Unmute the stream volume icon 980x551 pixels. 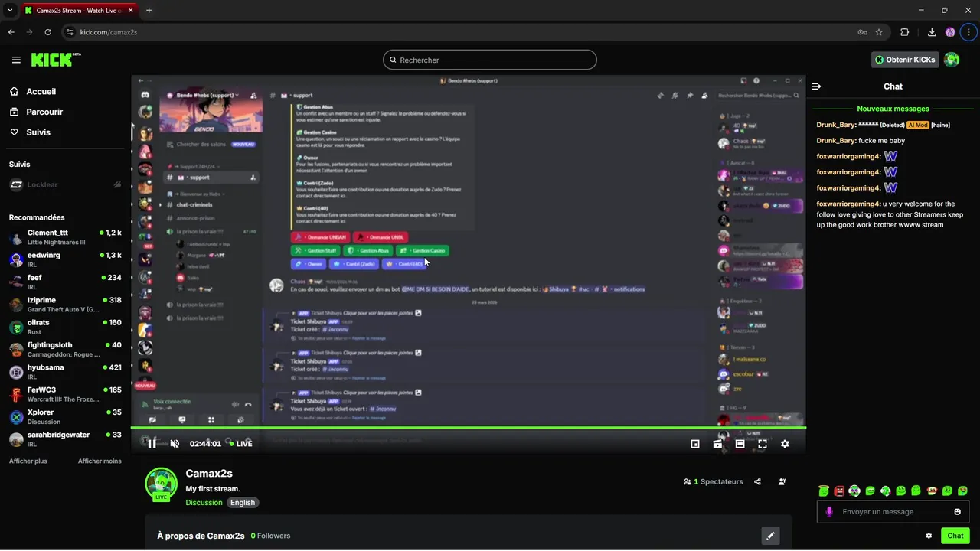point(175,444)
